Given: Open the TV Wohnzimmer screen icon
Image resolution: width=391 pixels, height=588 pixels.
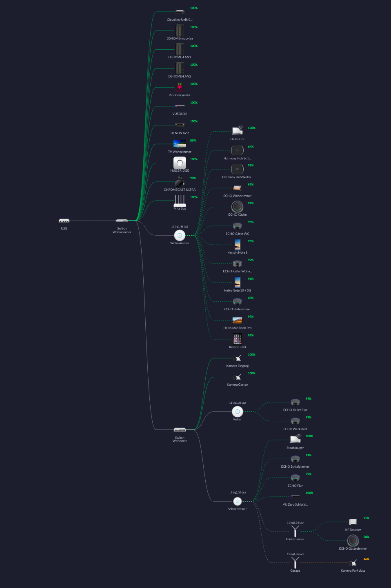Looking at the screenshot, I should [180, 144].
